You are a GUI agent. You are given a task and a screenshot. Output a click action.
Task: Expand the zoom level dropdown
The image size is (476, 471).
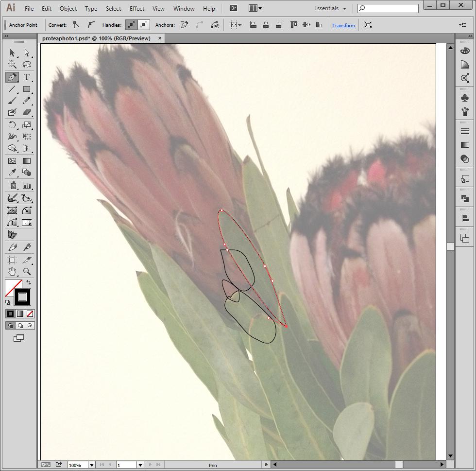(x=92, y=465)
